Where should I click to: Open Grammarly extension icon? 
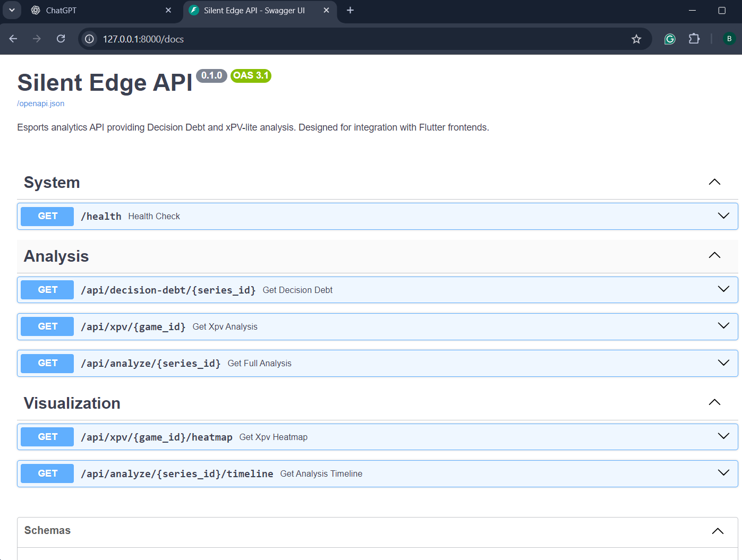tap(670, 39)
